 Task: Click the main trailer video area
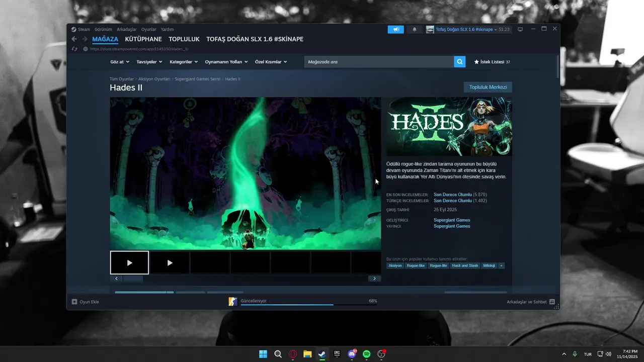(x=246, y=173)
